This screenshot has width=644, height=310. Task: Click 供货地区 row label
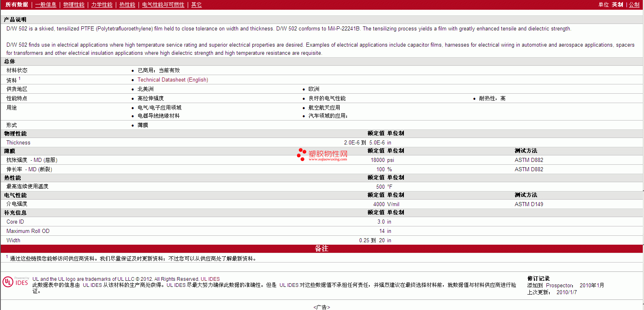pyautogui.click(x=17, y=89)
